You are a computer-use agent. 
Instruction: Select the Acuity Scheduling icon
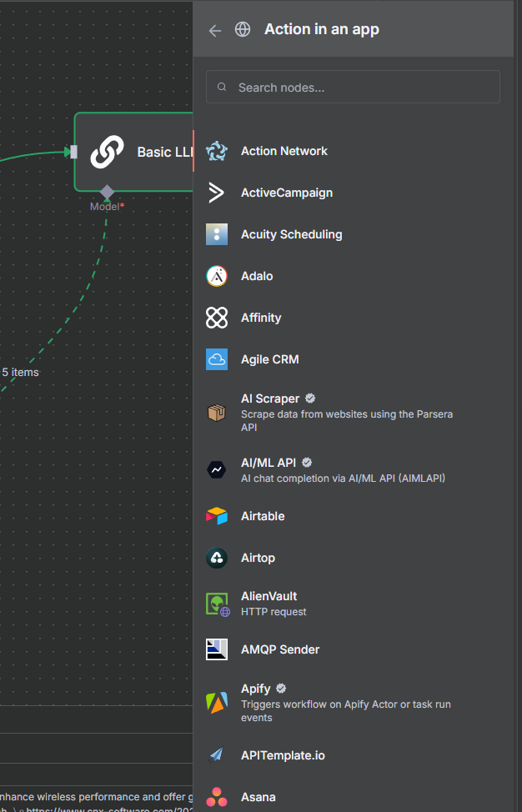[x=217, y=234]
